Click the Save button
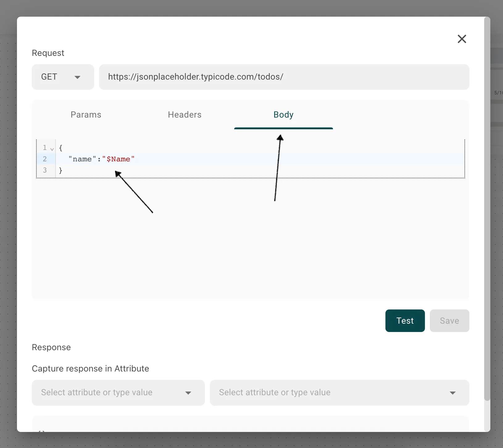503x448 pixels. click(449, 321)
